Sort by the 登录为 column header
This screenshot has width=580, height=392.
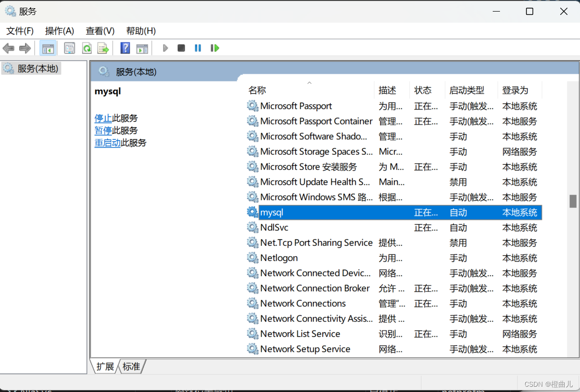pos(519,90)
